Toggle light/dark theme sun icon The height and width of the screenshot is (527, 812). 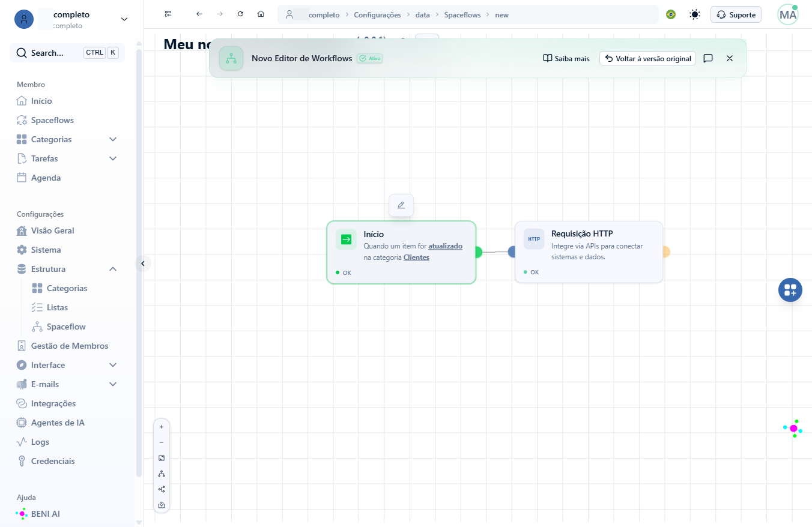695,14
